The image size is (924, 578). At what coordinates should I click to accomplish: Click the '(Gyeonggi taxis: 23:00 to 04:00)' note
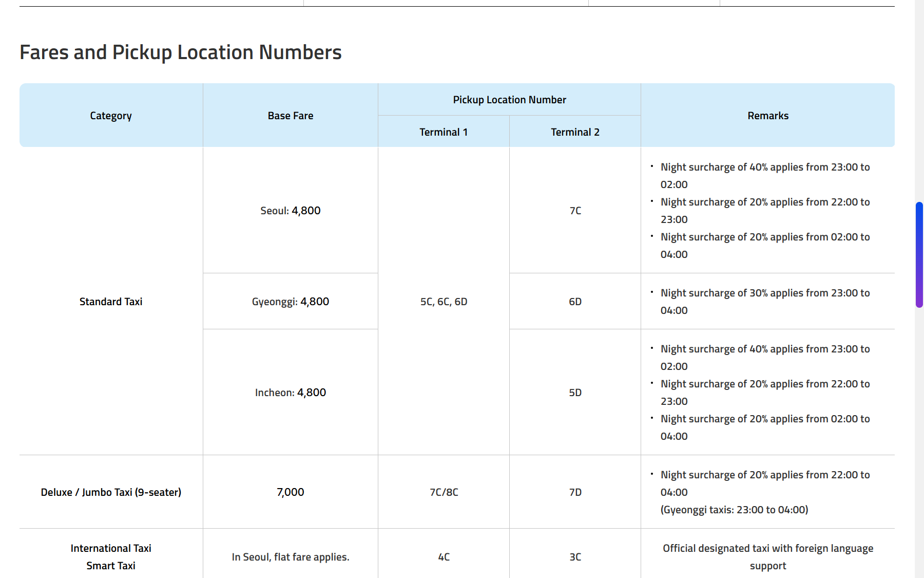coord(735,510)
